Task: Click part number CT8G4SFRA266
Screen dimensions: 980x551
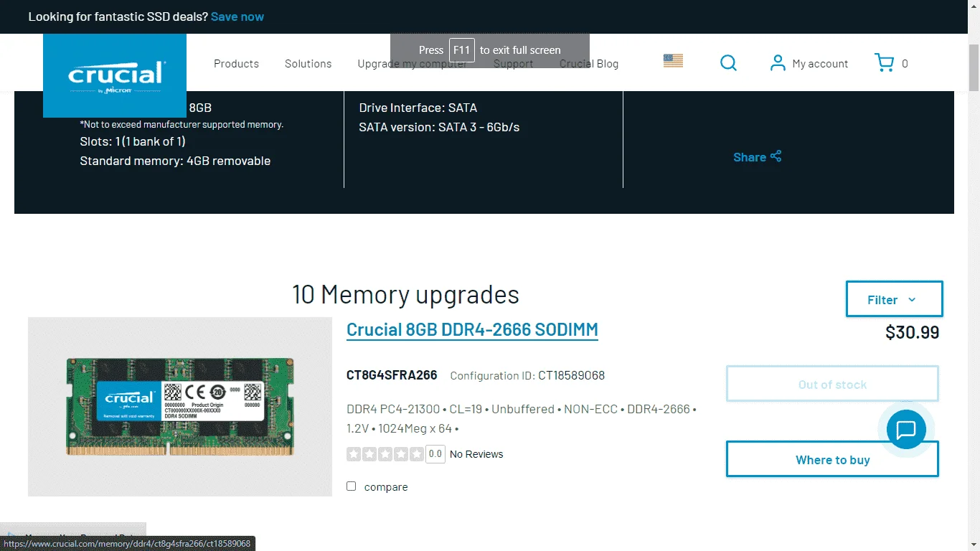Action: (392, 375)
